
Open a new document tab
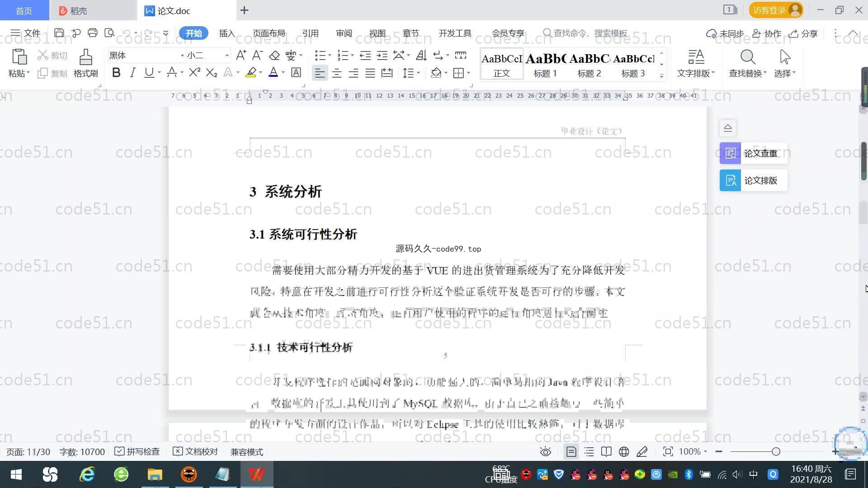pos(244,10)
